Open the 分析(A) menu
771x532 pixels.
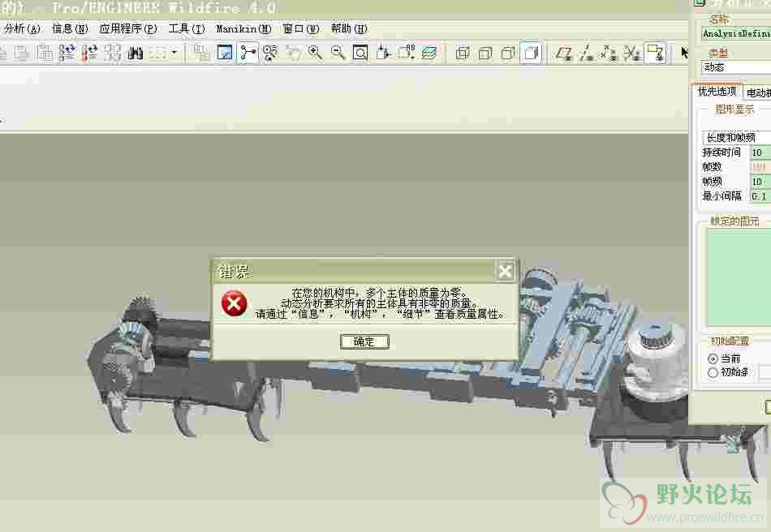click(x=22, y=29)
